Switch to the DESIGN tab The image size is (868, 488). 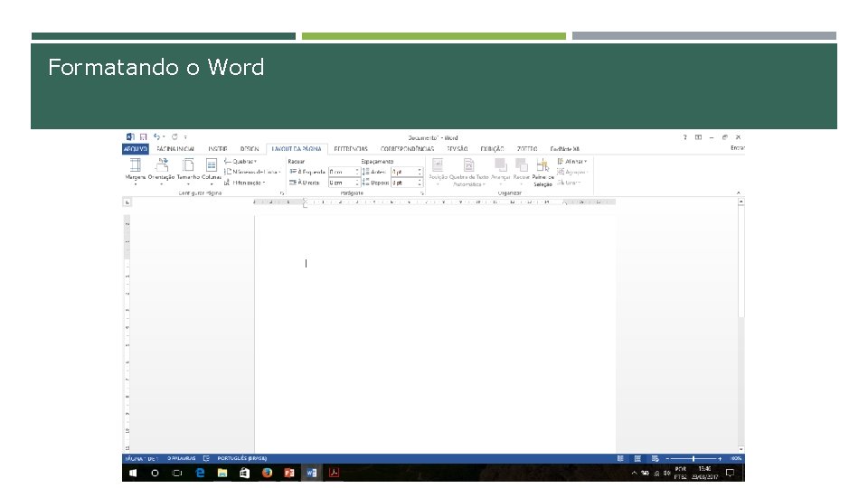(x=250, y=149)
